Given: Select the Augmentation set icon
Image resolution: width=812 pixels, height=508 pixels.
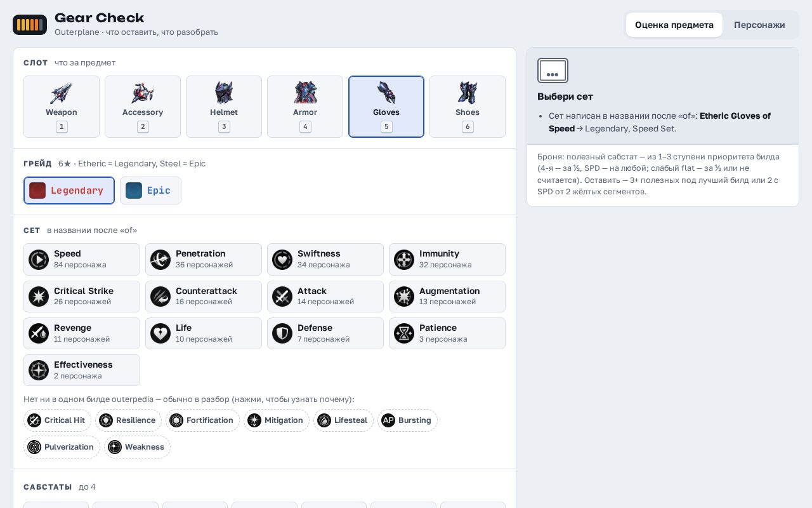Looking at the screenshot, I should (x=404, y=297).
